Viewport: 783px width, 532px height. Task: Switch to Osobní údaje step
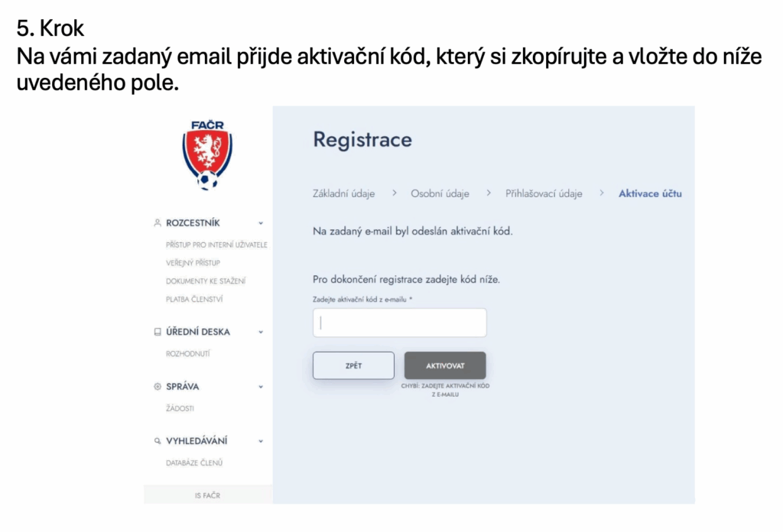tap(440, 193)
